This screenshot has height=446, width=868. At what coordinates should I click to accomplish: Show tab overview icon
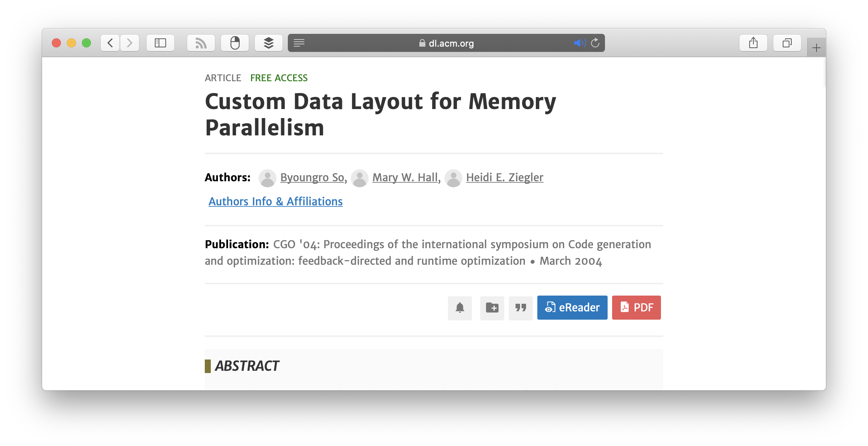[787, 43]
